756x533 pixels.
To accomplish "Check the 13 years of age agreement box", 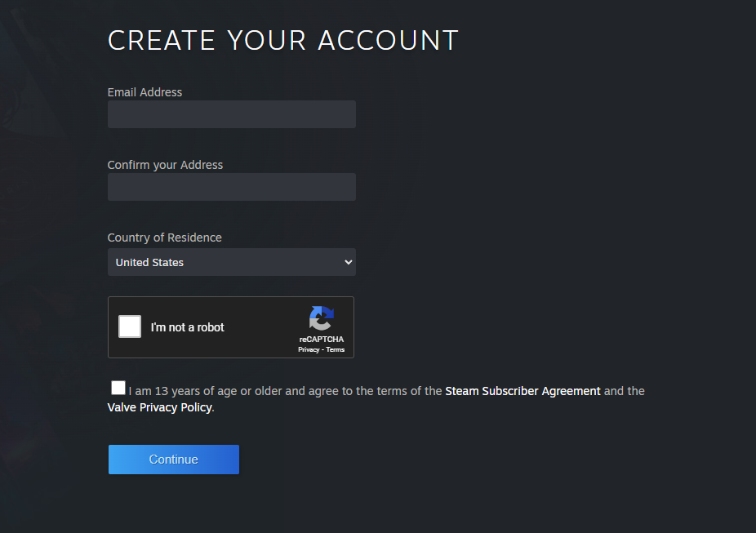I will [118, 387].
